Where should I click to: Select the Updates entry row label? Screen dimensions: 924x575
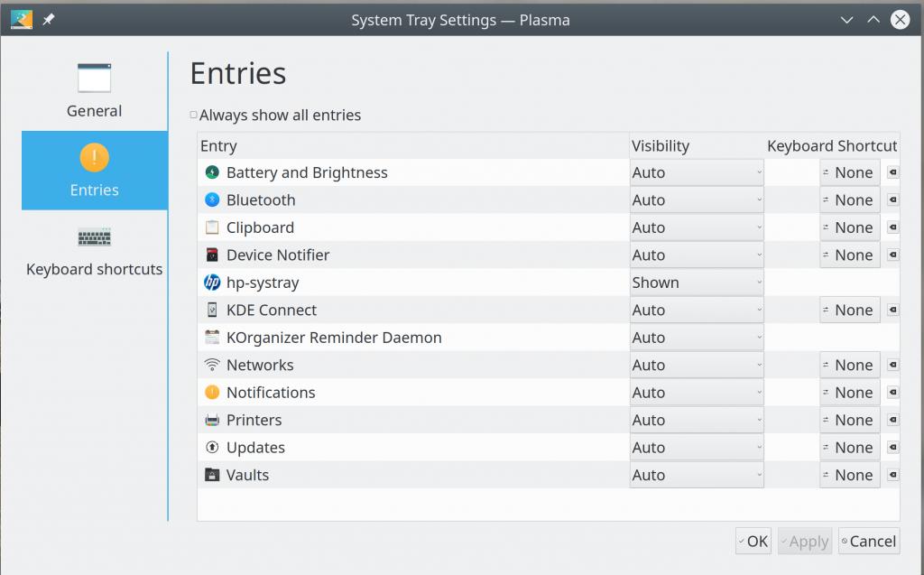[255, 448]
